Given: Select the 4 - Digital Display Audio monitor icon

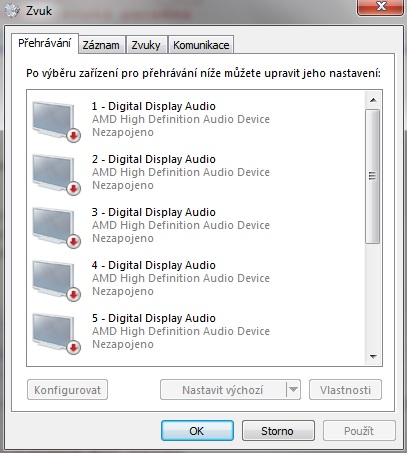Looking at the screenshot, I should 54,279.
